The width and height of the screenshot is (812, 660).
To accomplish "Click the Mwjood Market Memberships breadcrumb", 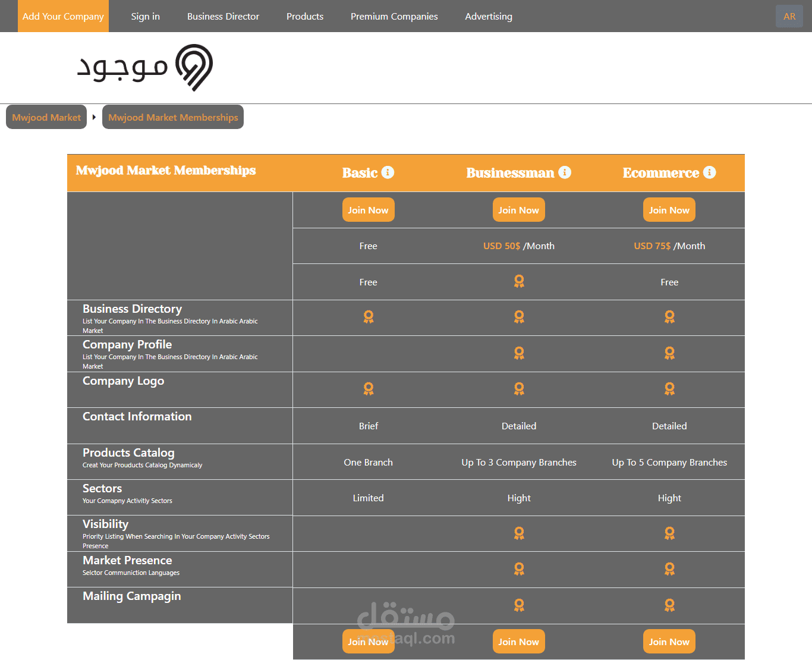I will [173, 117].
